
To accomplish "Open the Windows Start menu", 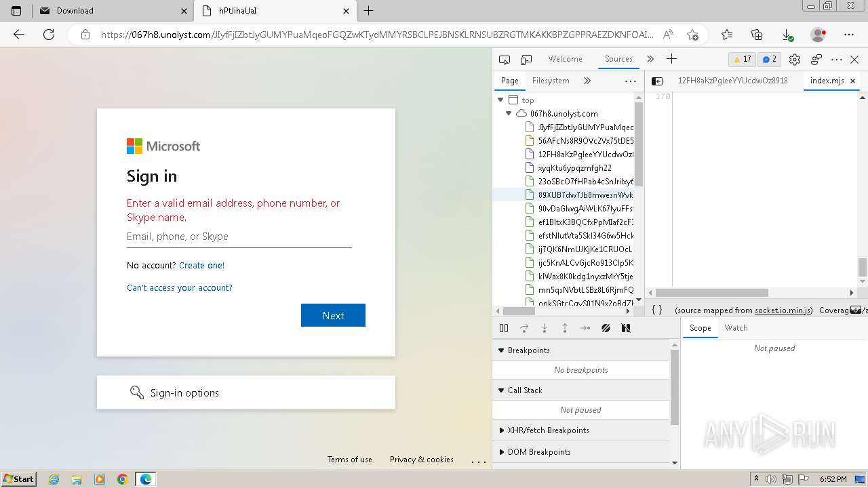I will [19, 479].
